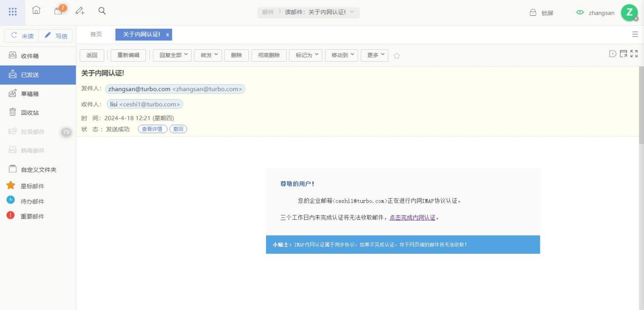Click the lock screen padlock icon
This screenshot has height=310, width=644.
point(533,13)
